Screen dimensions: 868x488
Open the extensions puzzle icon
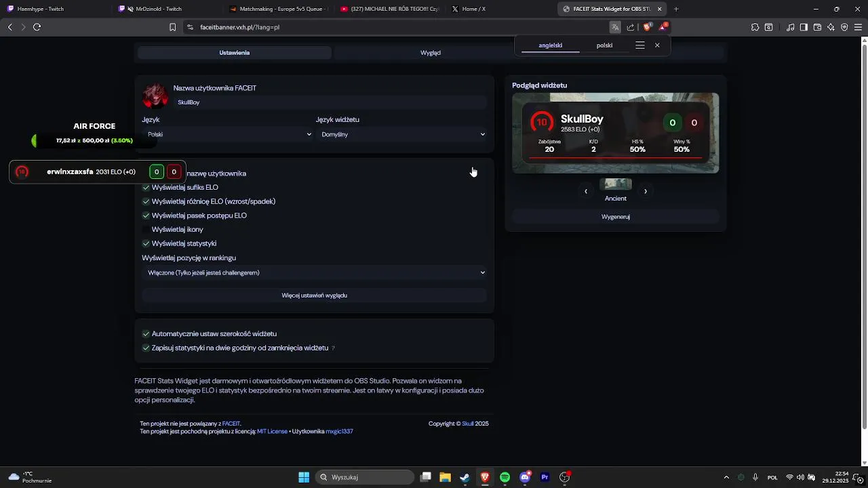click(x=755, y=27)
